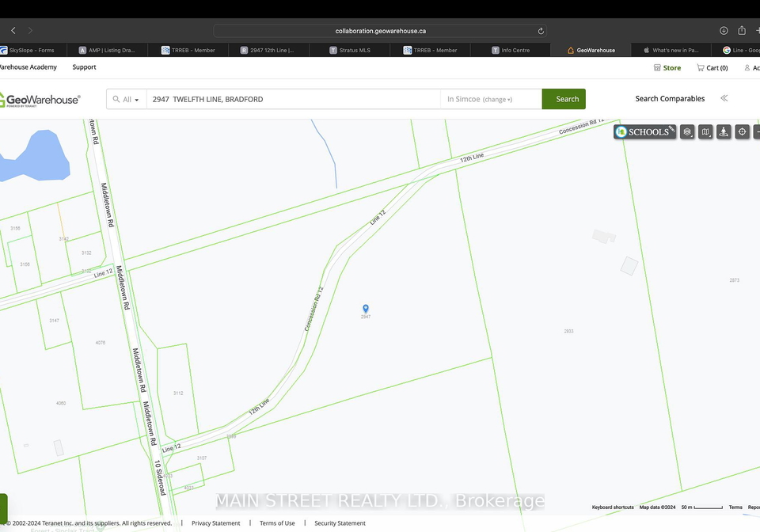Click the GeoWarehouse logo
This screenshot has height=532, width=760.
[x=40, y=99]
